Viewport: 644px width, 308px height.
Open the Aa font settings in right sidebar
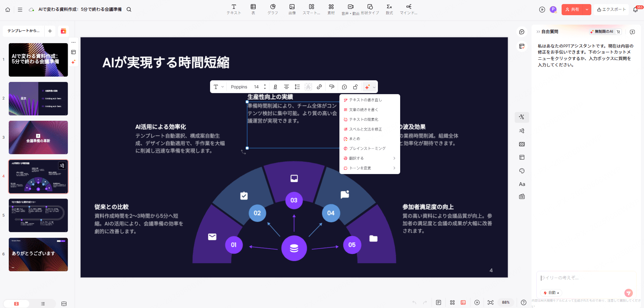[x=521, y=184]
